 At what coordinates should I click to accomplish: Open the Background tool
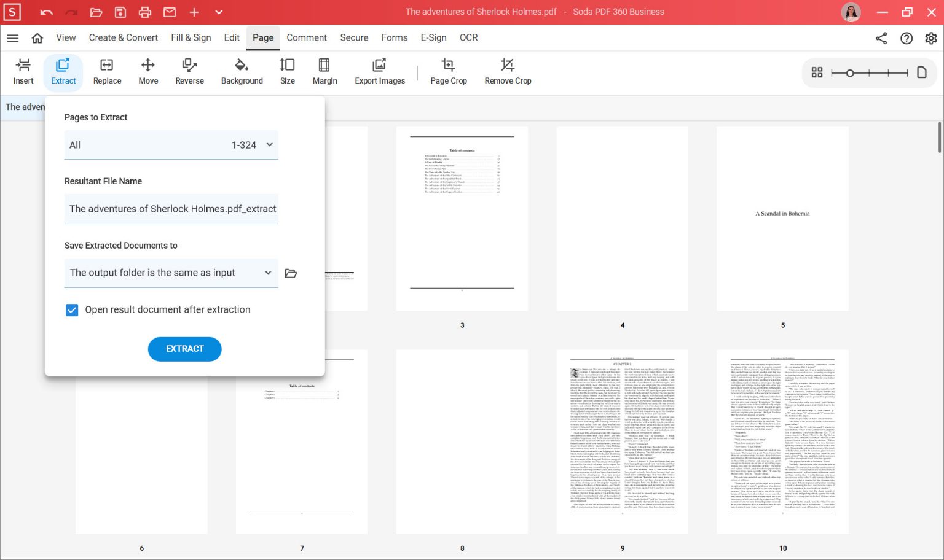click(242, 71)
